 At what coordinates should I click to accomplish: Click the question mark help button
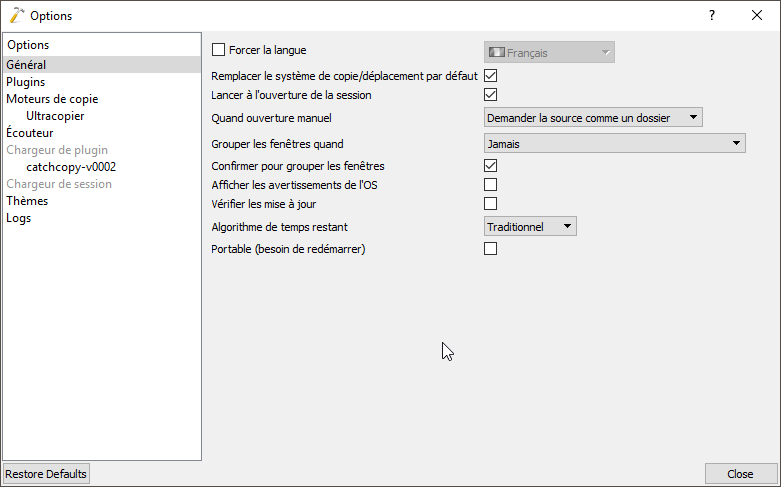(712, 15)
